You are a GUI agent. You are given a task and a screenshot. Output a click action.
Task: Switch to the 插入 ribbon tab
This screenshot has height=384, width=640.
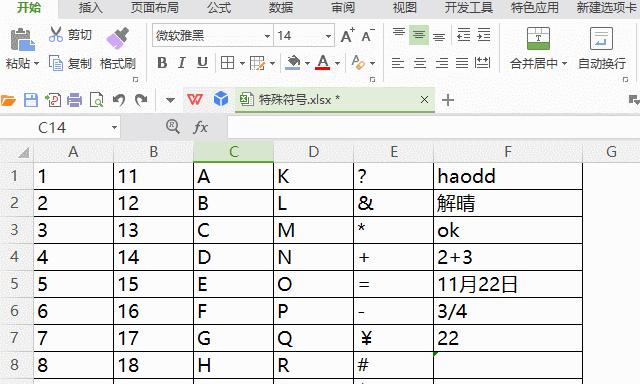click(91, 8)
